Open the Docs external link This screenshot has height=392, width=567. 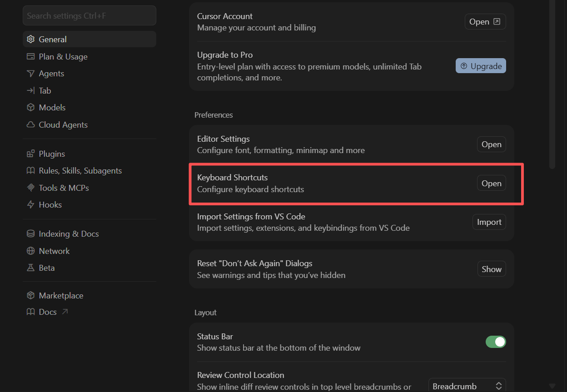point(90,312)
